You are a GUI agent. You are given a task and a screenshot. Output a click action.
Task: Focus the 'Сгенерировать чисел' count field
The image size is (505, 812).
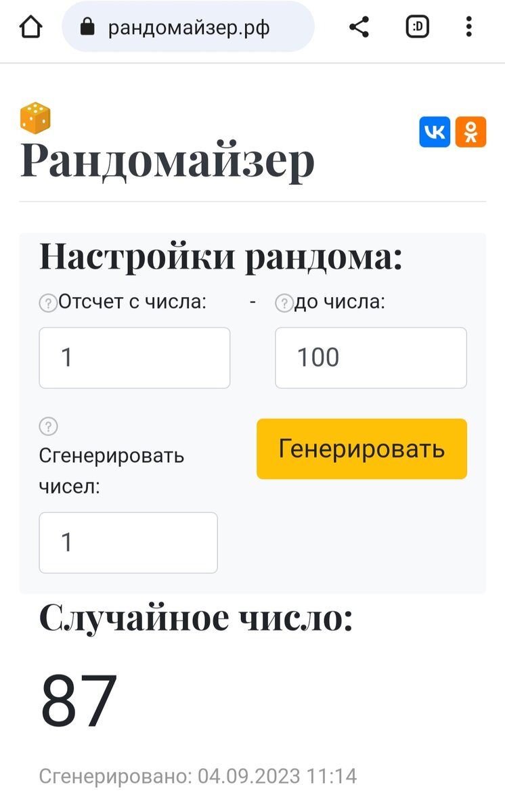129,543
